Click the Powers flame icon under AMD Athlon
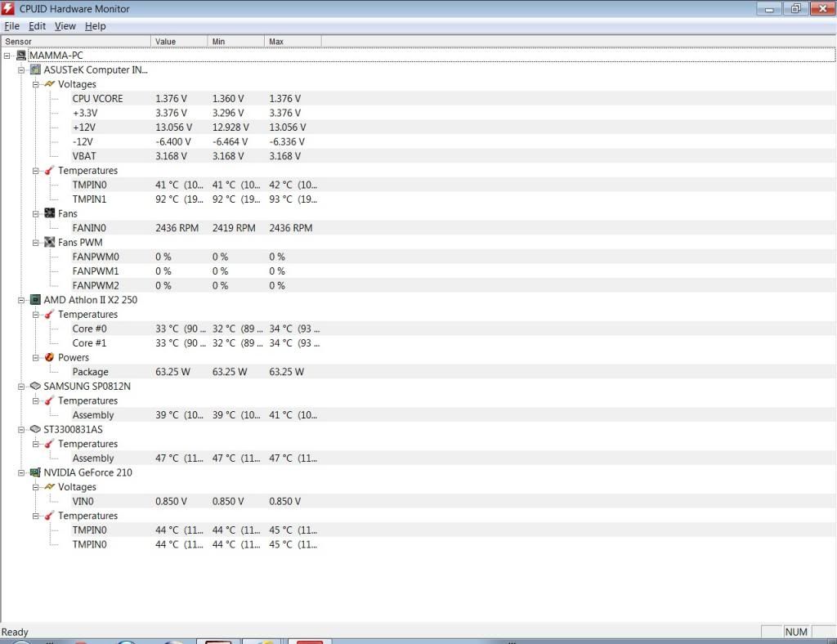This screenshot has width=837, height=644. coord(50,358)
